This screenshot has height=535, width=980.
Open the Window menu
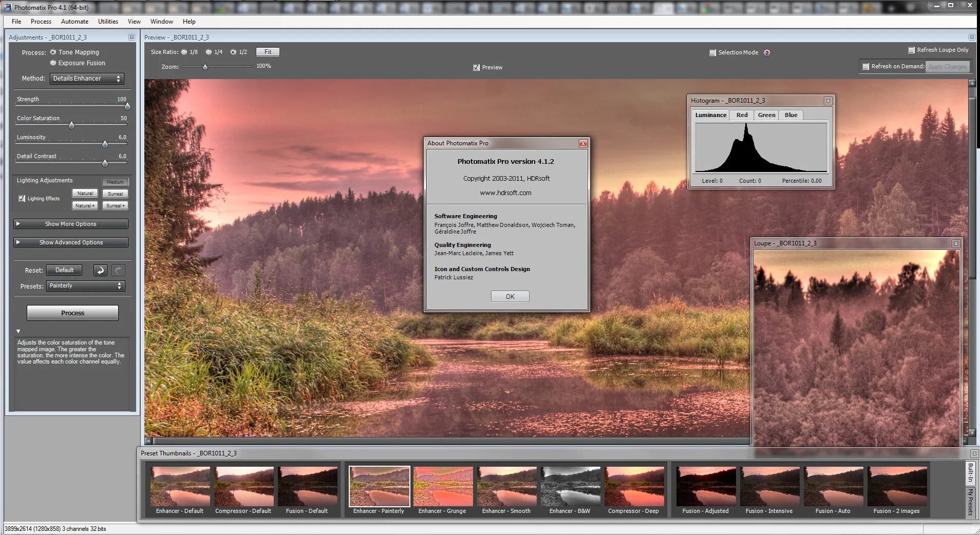161,22
